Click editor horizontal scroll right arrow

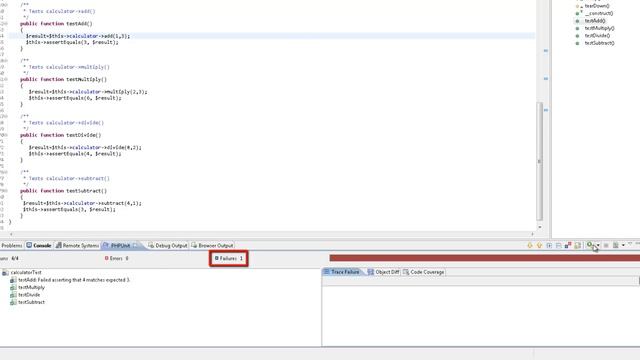[x=532, y=234]
